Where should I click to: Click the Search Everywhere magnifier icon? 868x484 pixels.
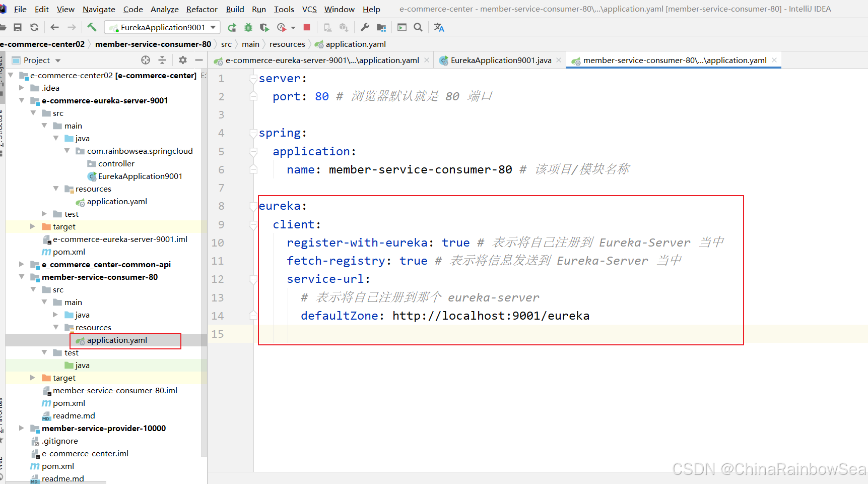[418, 27]
